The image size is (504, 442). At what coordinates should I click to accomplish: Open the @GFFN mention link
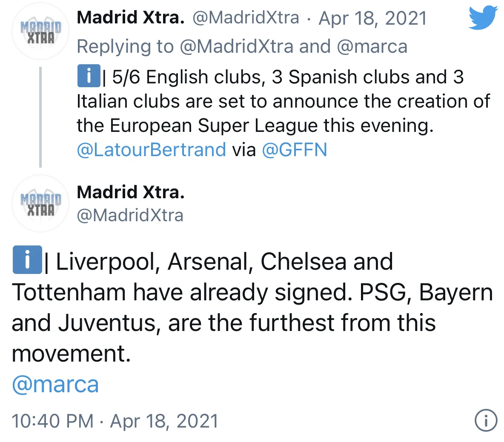294,150
